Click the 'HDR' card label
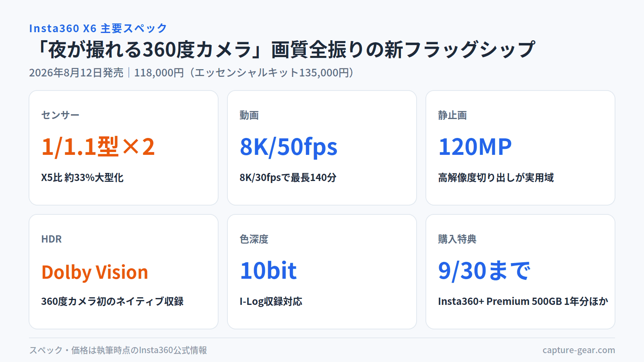Viewport: 644px width, 362px height. click(52, 239)
